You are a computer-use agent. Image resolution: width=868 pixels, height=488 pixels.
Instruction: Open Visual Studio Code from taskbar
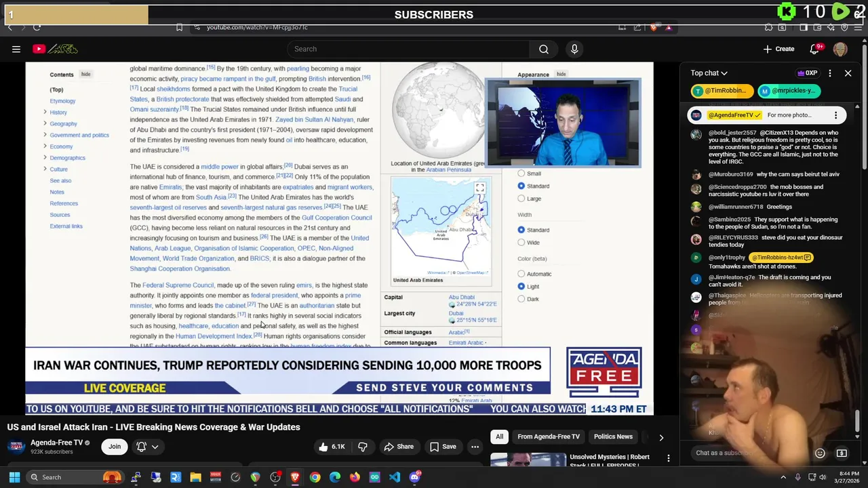coord(395,477)
